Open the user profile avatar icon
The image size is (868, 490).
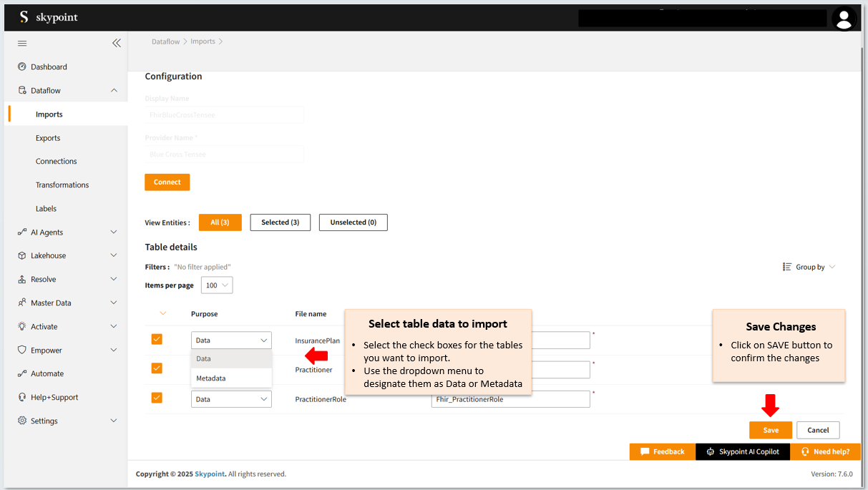tap(844, 19)
